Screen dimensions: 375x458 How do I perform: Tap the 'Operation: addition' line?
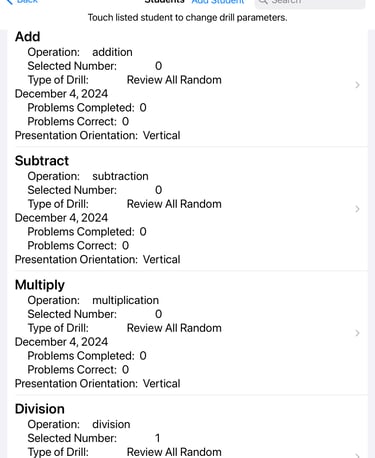[80, 52]
